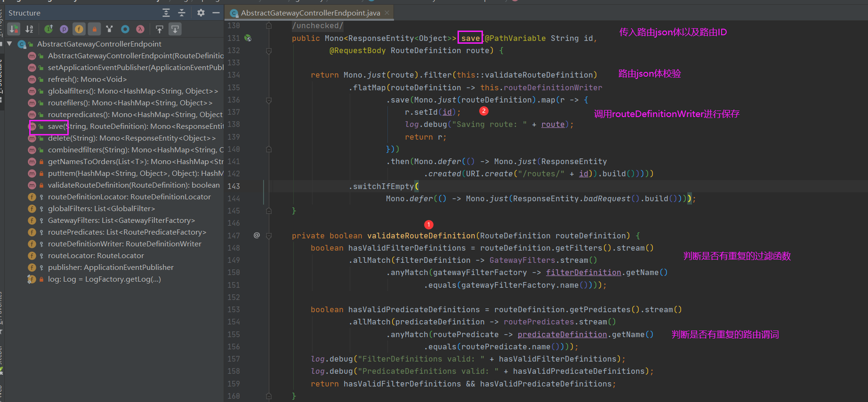Select log: Log = LogFactory.getLog(...) field
The height and width of the screenshot is (402, 868).
104,279
